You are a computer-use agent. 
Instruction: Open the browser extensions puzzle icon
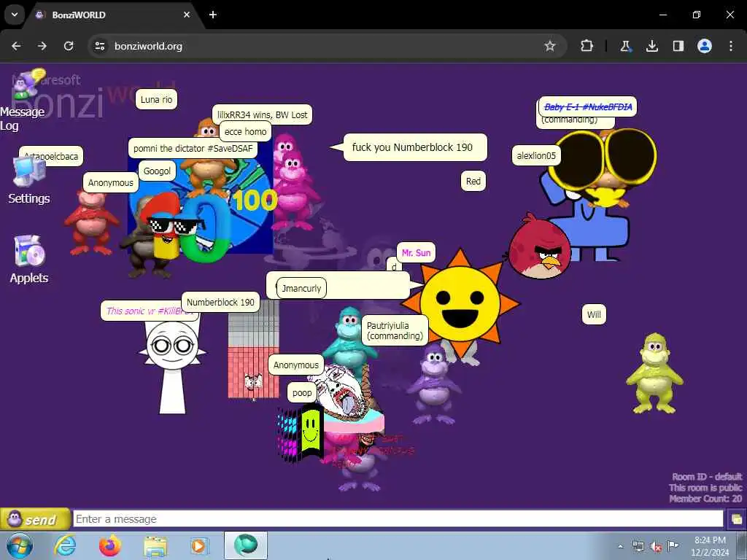pos(587,46)
